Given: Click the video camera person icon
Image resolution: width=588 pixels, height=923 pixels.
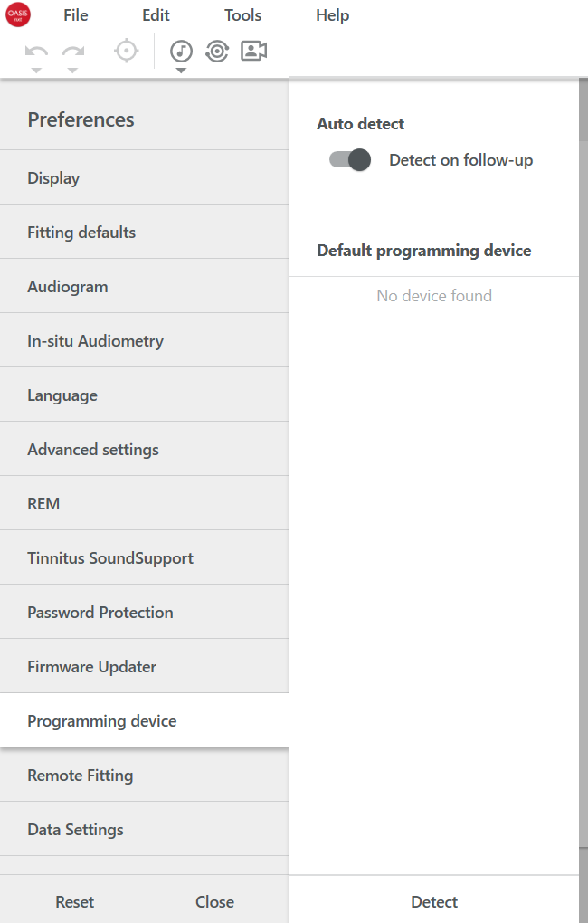Looking at the screenshot, I should click(253, 51).
